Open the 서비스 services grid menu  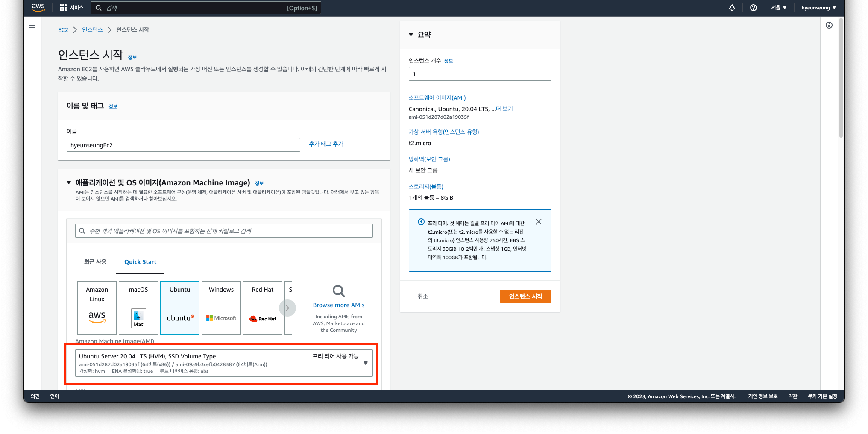71,8
